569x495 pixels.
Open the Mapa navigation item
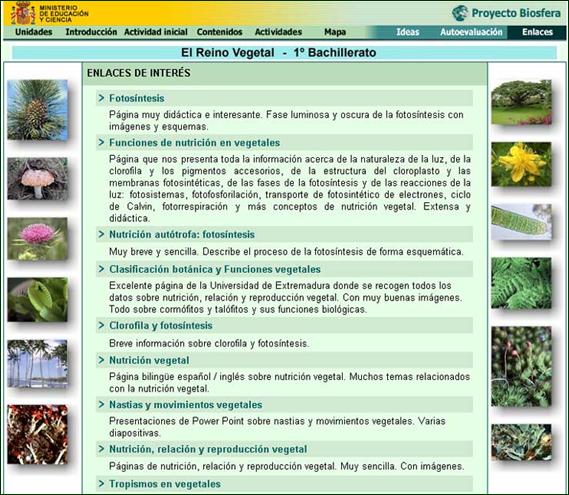coord(335,32)
